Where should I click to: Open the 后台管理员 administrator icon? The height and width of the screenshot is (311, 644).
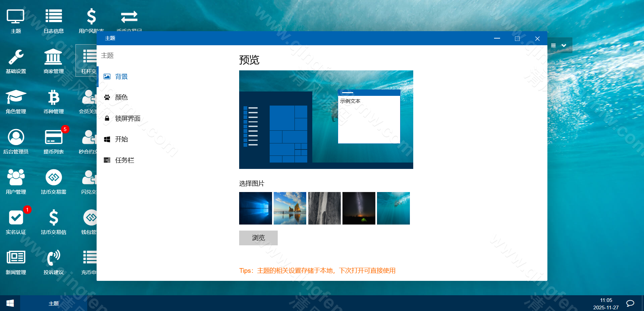tap(16, 141)
